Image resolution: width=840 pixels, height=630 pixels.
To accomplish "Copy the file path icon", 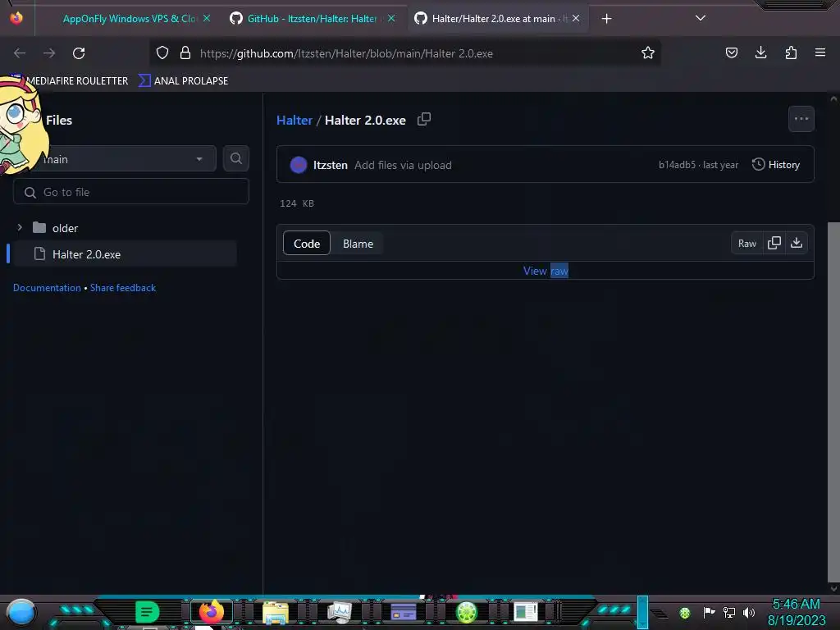I will [424, 119].
